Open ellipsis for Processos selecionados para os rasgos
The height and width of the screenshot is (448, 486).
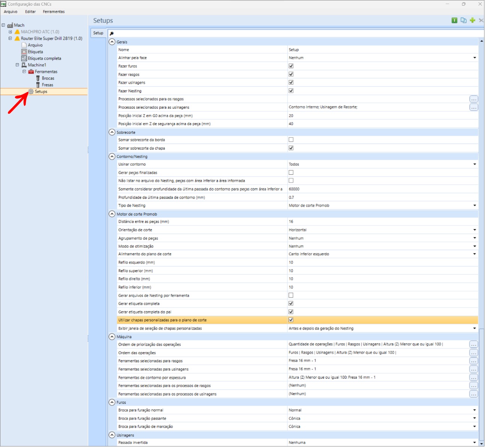click(474, 99)
